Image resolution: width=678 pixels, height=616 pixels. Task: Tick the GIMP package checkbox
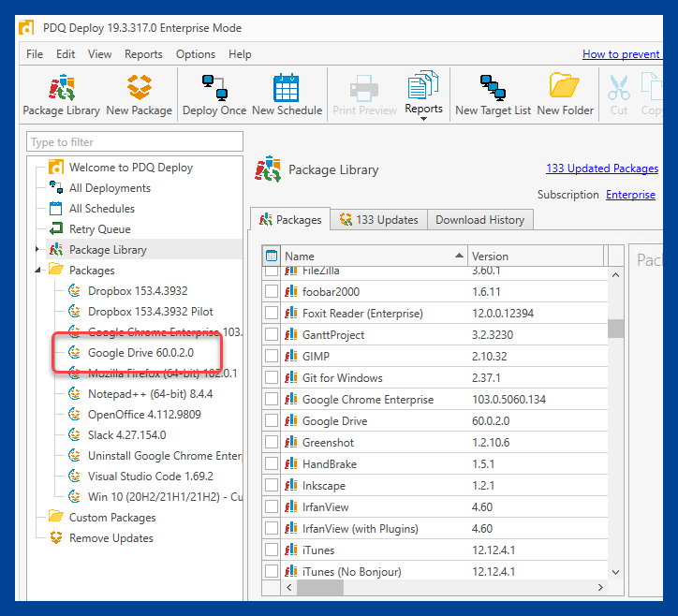[x=272, y=356]
